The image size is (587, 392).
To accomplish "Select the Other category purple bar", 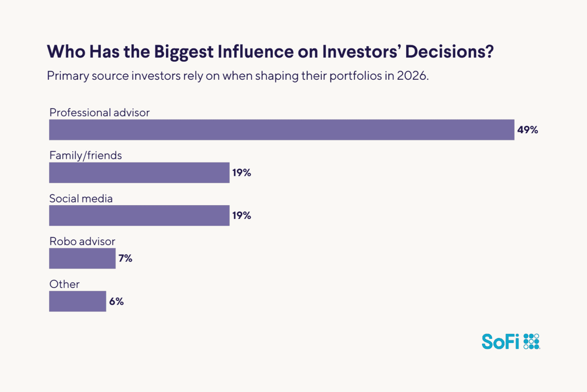I will [x=77, y=301].
